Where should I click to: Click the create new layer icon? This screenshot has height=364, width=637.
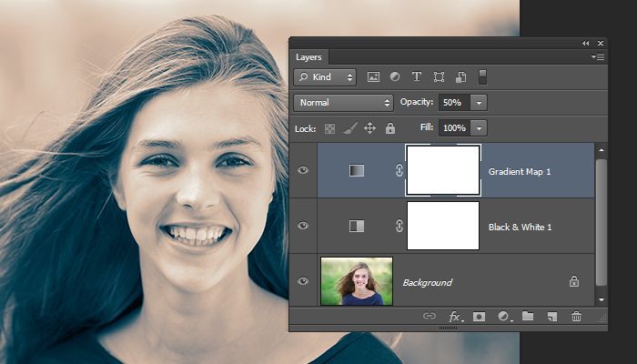click(551, 317)
